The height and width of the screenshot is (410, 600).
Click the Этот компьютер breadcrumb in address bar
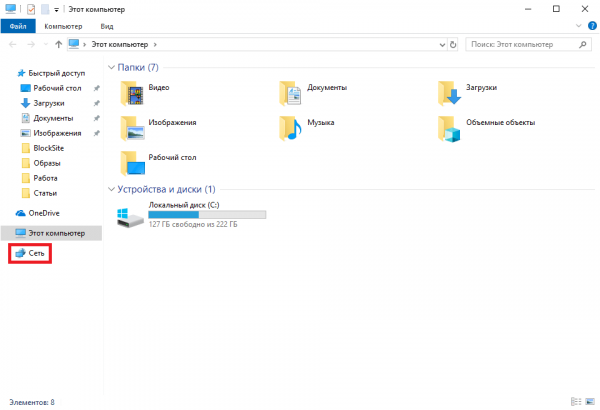(x=119, y=44)
